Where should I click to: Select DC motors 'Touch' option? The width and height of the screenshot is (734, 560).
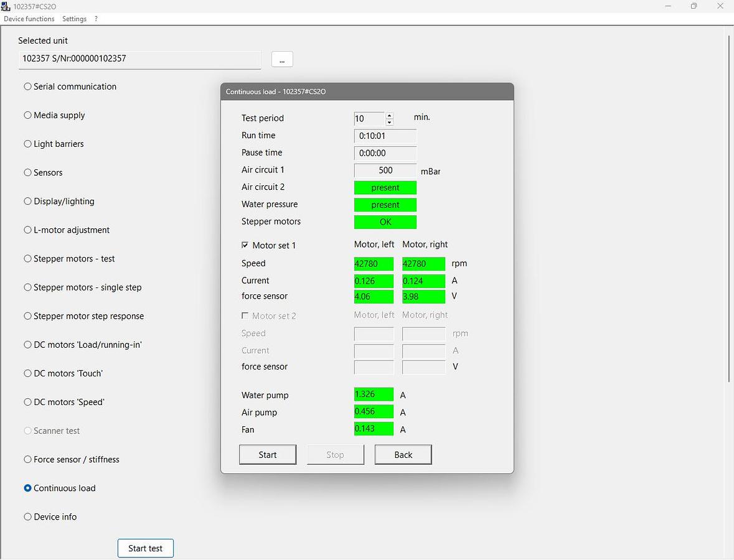[x=27, y=373]
